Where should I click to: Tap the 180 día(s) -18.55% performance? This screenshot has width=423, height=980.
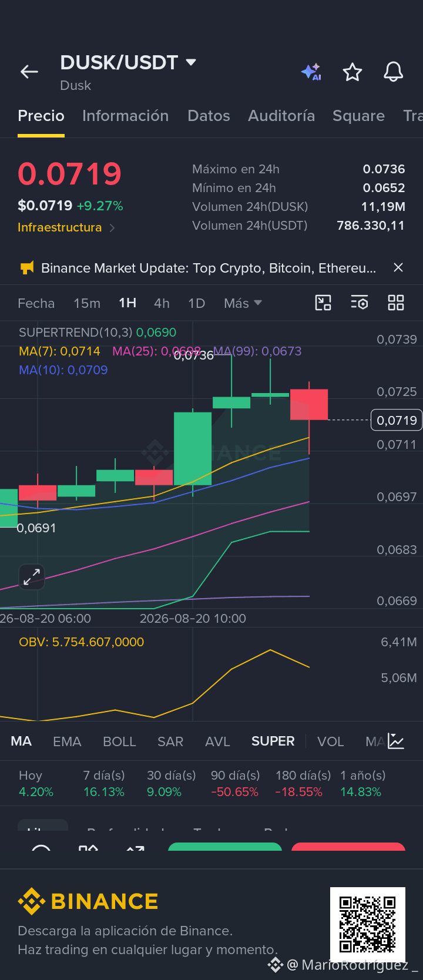click(303, 784)
